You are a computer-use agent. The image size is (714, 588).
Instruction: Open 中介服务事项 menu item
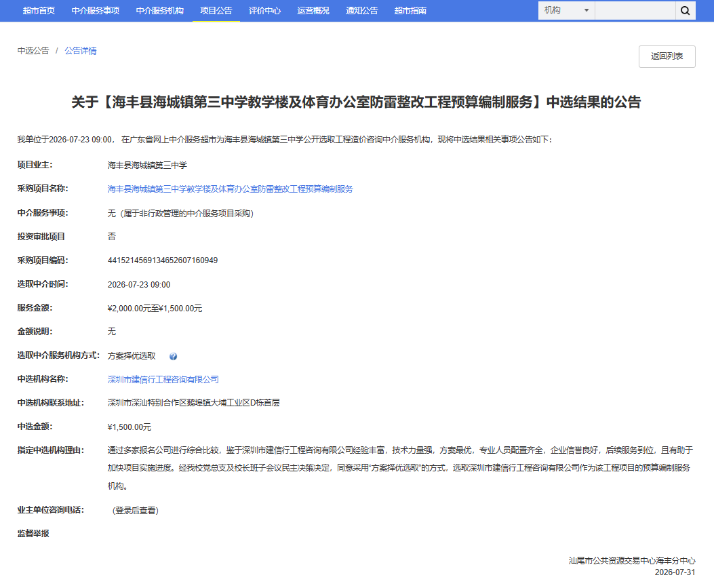tap(96, 10)
